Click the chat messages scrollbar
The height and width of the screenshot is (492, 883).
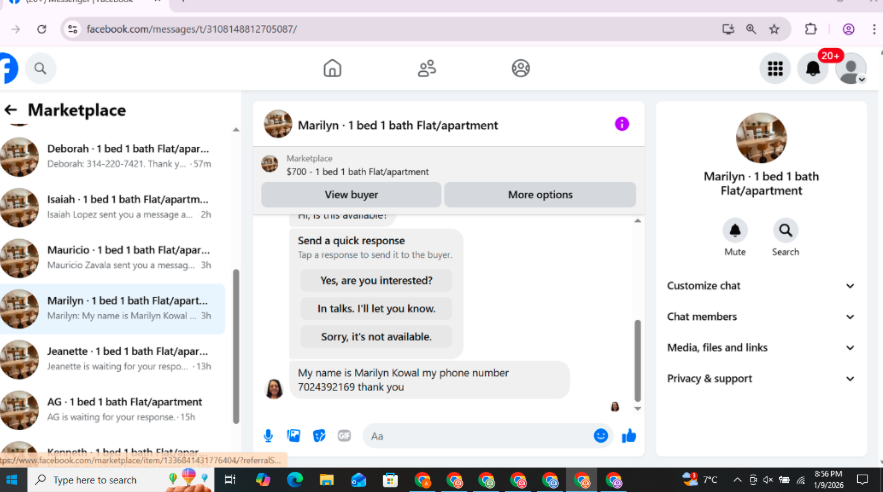tap(637, 360)
